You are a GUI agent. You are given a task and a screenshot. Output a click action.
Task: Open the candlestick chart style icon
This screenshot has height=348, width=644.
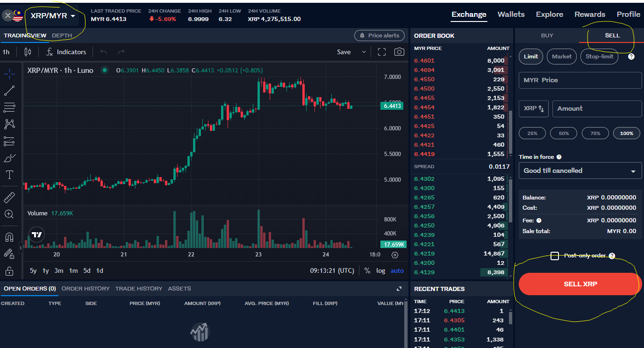click(28, 52)
